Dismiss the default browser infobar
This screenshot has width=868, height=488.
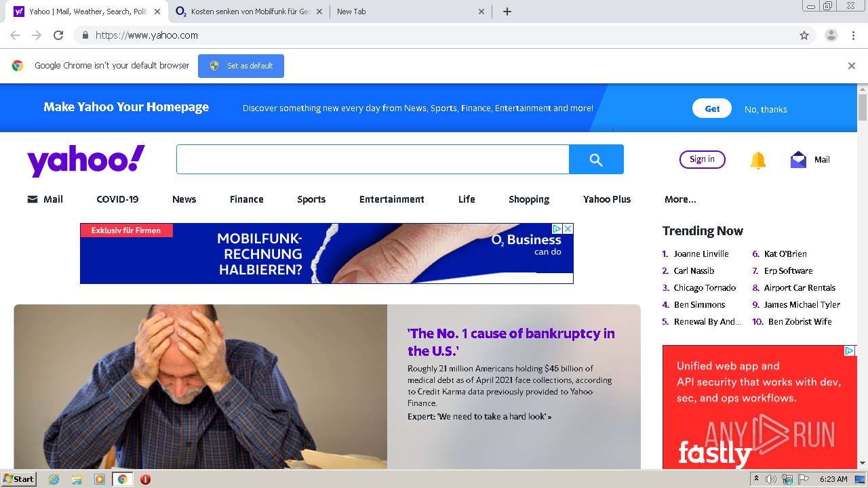[x=852, y=66]
